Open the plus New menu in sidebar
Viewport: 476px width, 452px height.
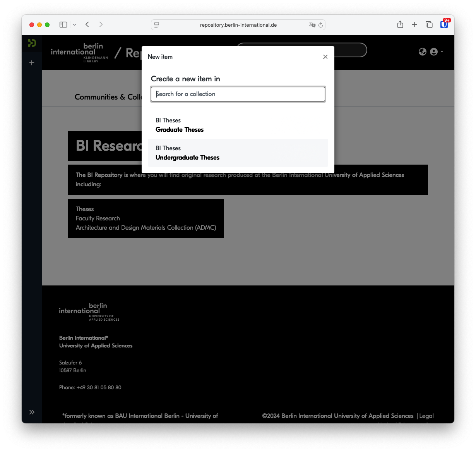coord(32,63)
